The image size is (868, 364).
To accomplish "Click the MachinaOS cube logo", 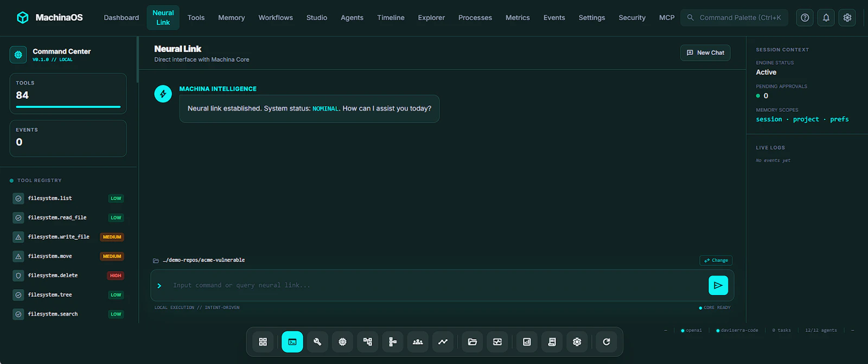I will [x=23, y=17].
